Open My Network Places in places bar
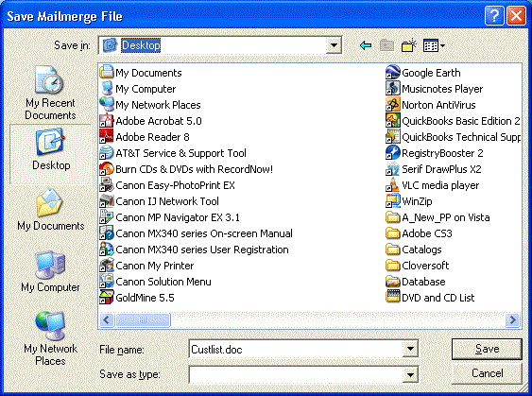Viewport: 532px width, 396px height. [50, 338]
